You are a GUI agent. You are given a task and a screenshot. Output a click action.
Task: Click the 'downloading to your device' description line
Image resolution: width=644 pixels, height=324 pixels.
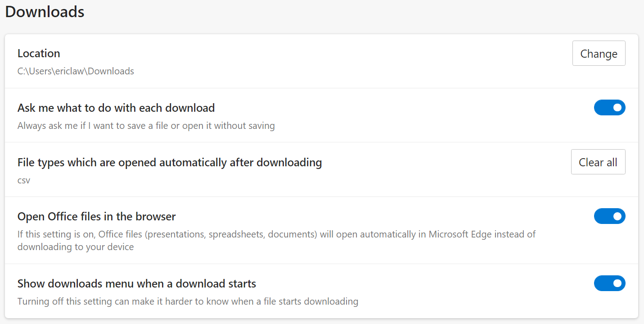76,247
